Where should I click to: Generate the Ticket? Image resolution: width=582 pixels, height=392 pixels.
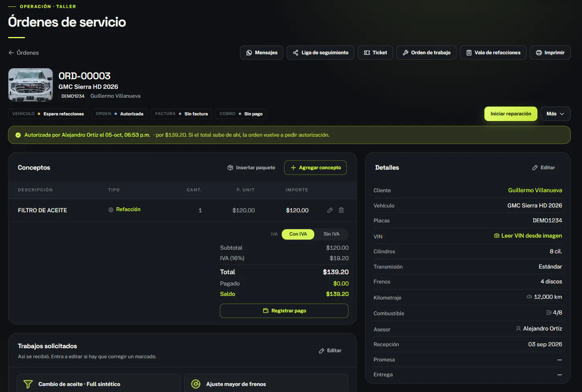pyautogui.click(x=375, y=53)
